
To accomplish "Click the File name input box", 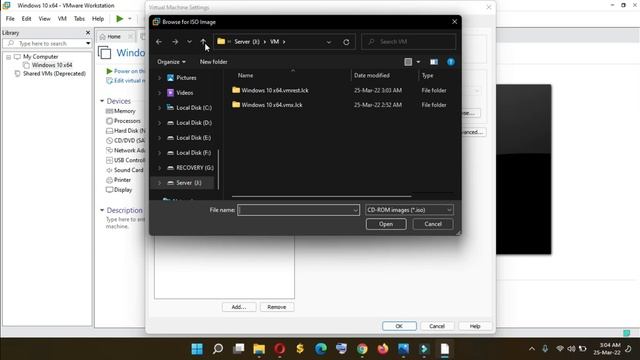I will (x=295, y=210).
